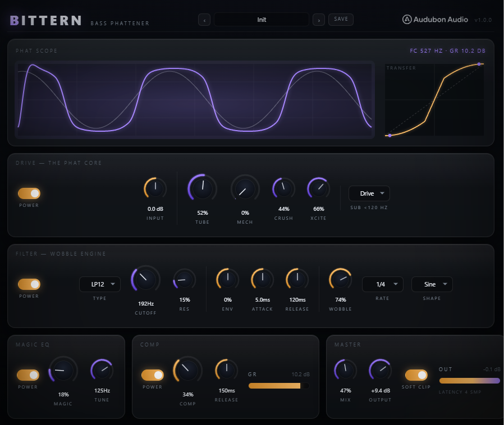Click the Audubon Audio logo icon
The width and height of the screenshot is (504, 425).
(x=406, y=20)
